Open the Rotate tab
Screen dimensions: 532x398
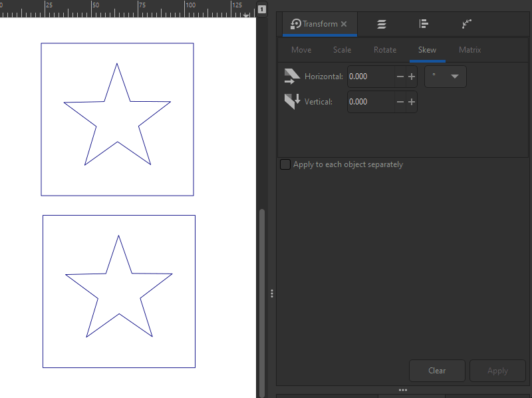(385, 49)
